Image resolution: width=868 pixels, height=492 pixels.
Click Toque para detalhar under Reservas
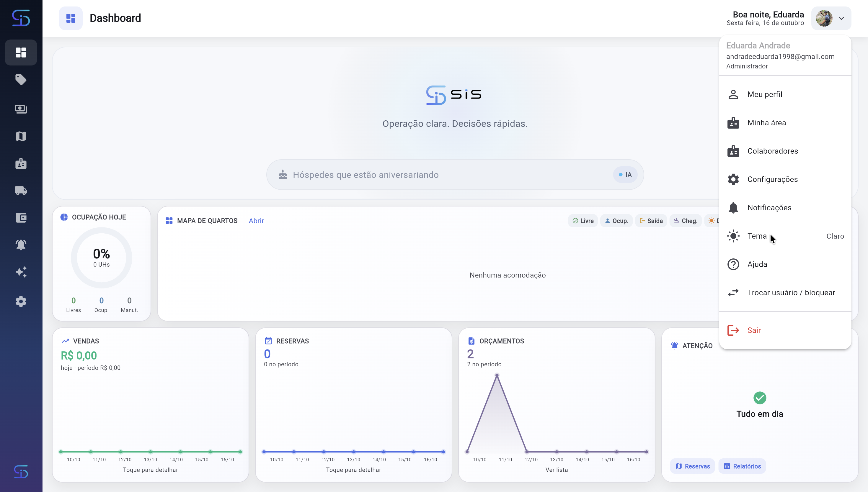point(353,470)
